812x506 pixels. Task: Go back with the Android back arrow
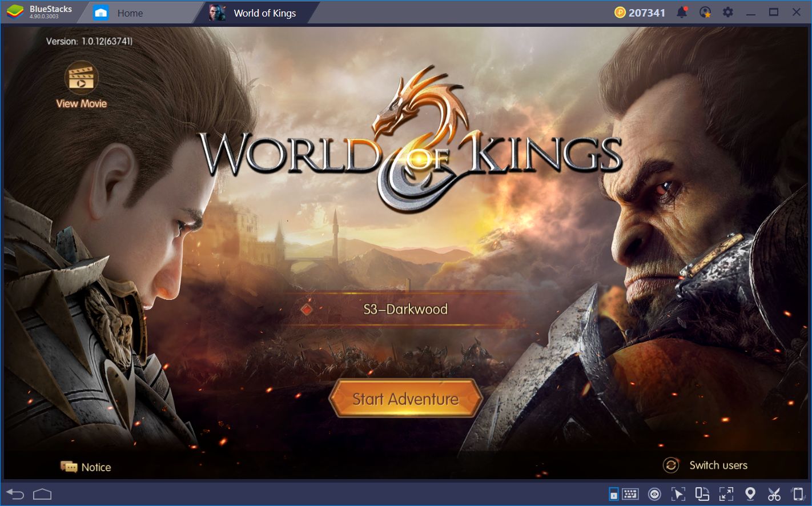[x=15, y=494]
